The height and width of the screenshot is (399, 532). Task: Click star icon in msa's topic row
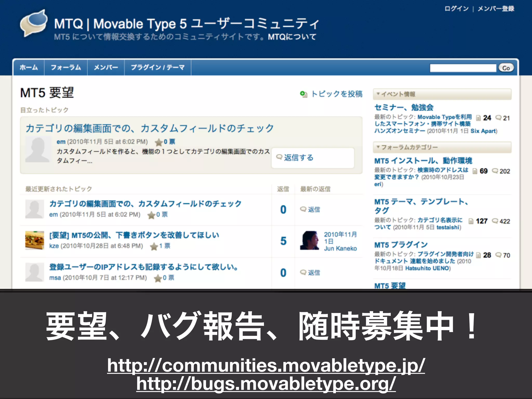(158, 278)
